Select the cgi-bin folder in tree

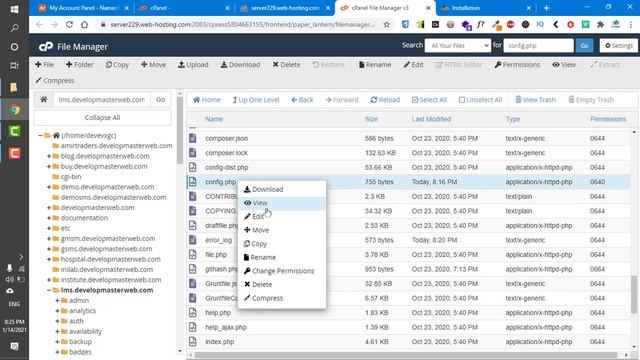point(71,177)
